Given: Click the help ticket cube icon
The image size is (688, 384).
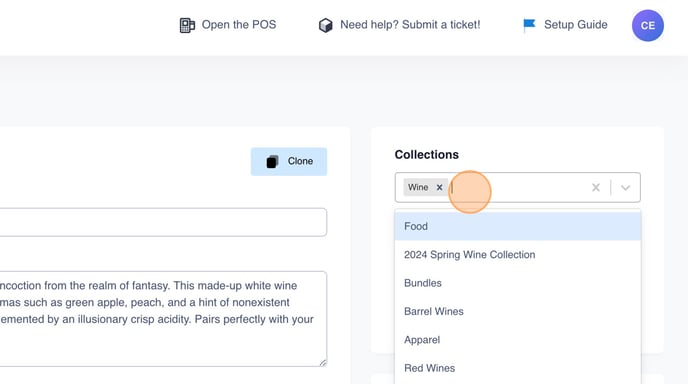Looking at the screenshot, I should point(326,25).
